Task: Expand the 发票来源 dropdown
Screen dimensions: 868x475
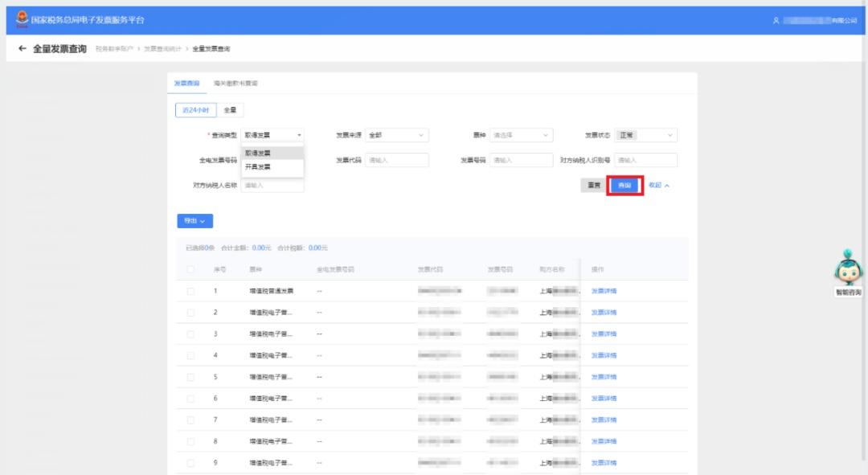Action: point(397,135)
